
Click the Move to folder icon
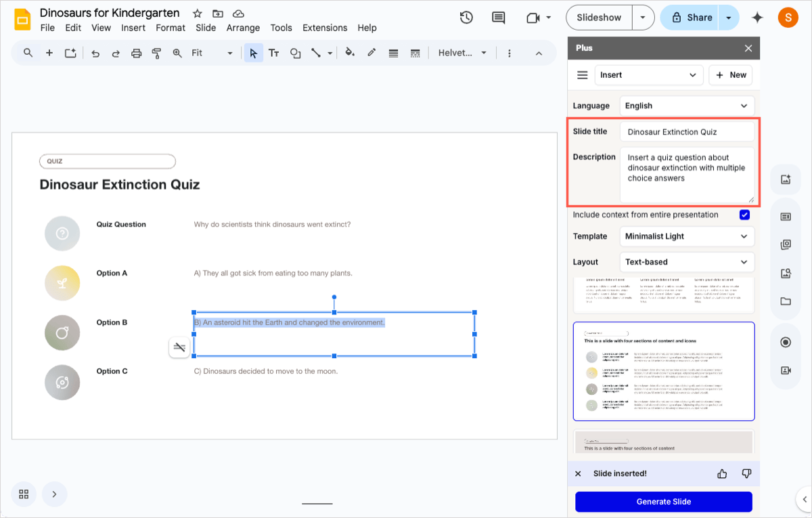point(218,14)
